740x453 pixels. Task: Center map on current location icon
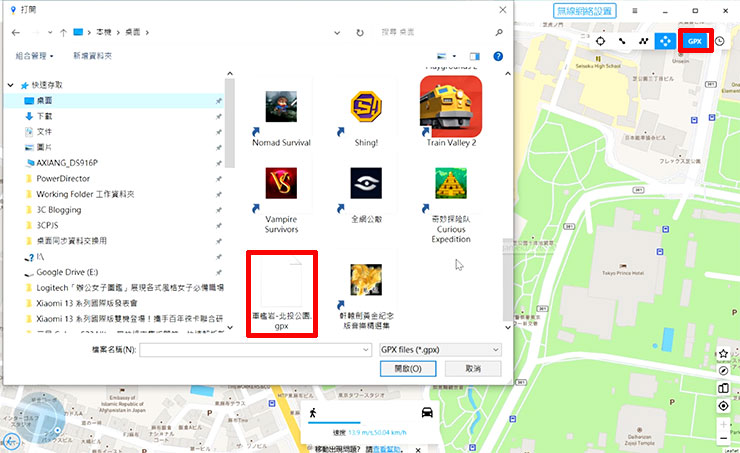tap(723, 405)
